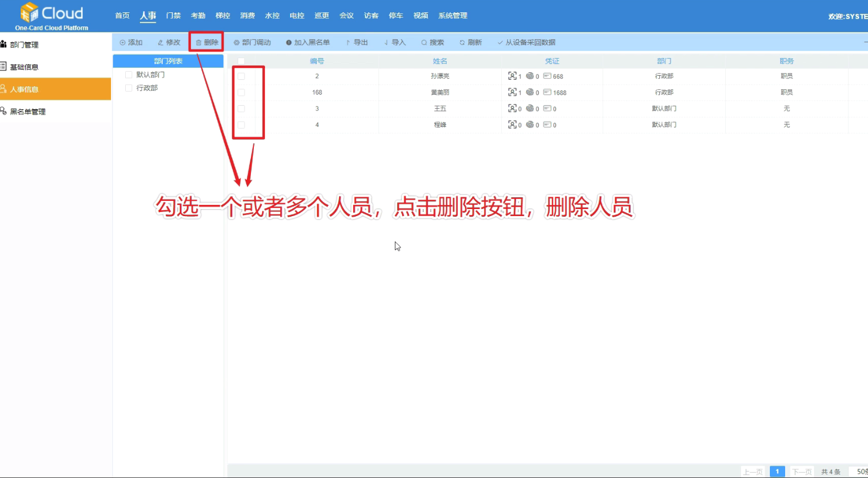Click the 导入 (import) button
The image size is (868, 478).
(x=395, y=42)
